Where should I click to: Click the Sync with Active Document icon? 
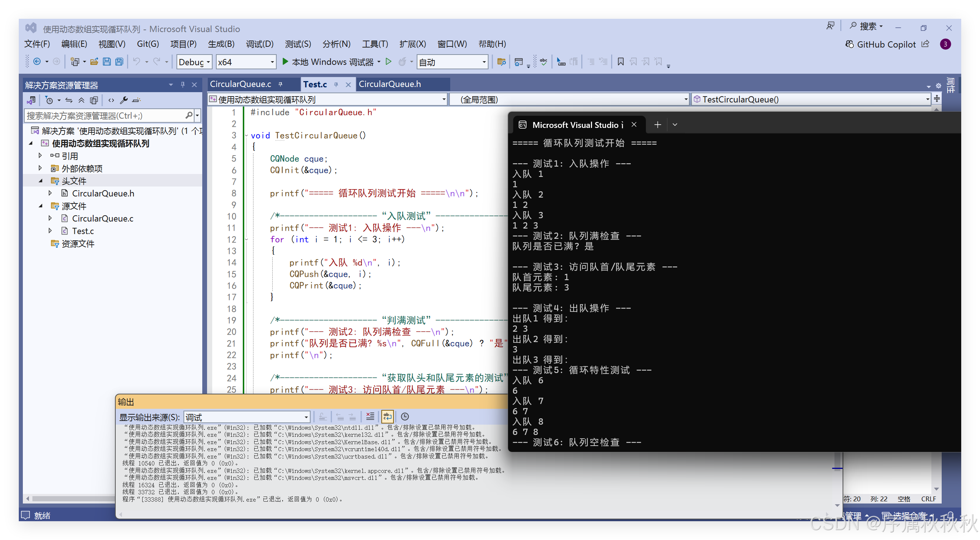click(x=69, y=100)
